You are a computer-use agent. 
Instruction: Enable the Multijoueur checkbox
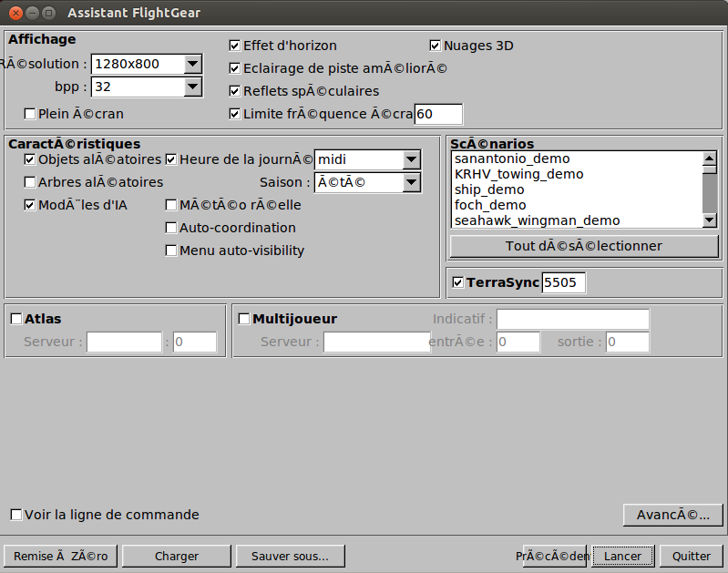click(244, 319)
